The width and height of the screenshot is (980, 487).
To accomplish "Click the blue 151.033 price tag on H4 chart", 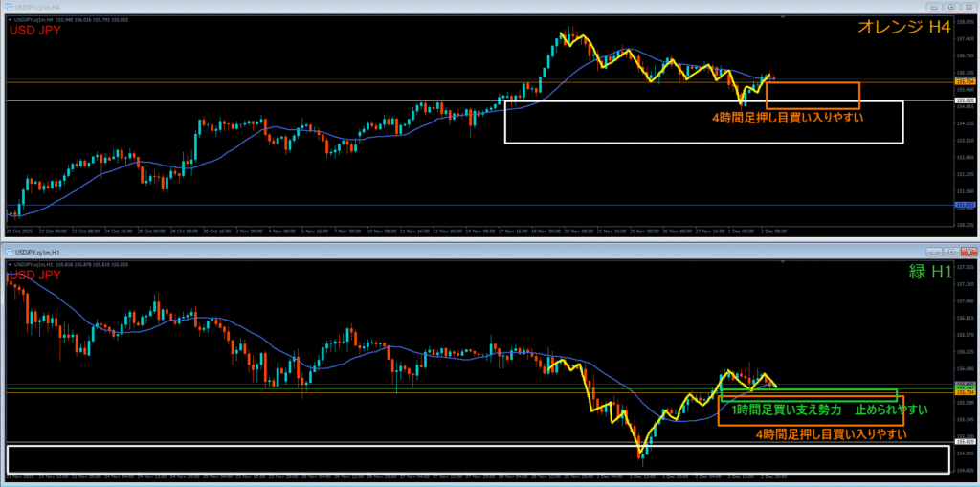I will point(965,205).
